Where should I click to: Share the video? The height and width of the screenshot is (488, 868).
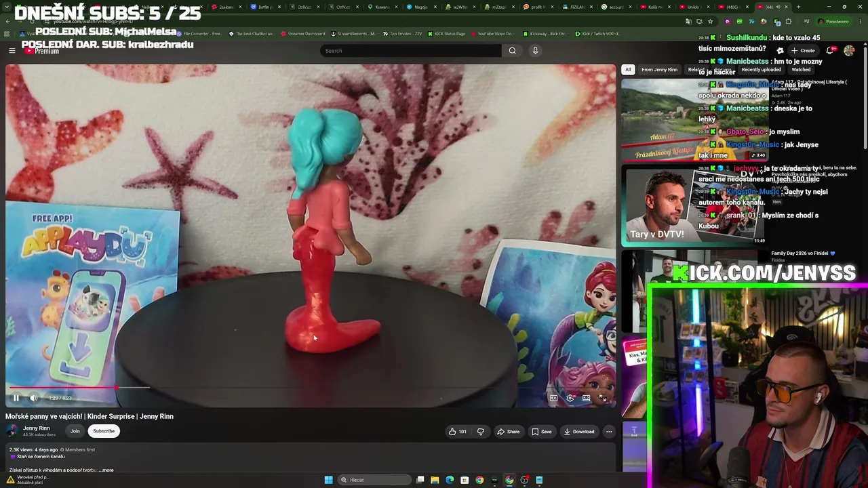(508, 432)
